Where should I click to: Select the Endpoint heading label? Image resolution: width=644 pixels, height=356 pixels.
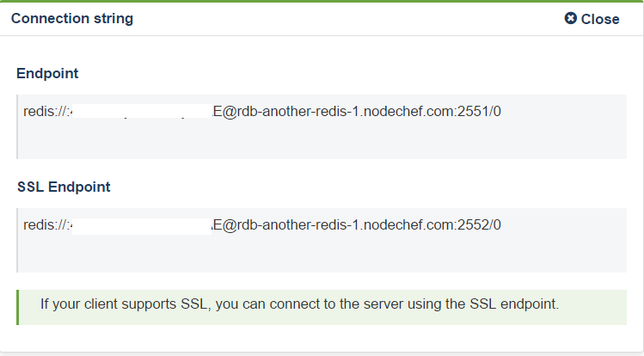[x=47, y=74]
